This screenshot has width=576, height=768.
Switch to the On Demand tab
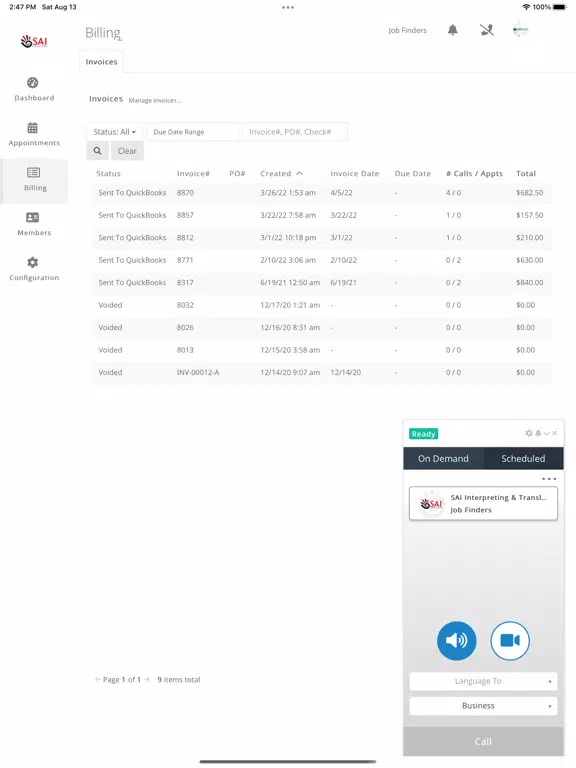tap(443, 458)
